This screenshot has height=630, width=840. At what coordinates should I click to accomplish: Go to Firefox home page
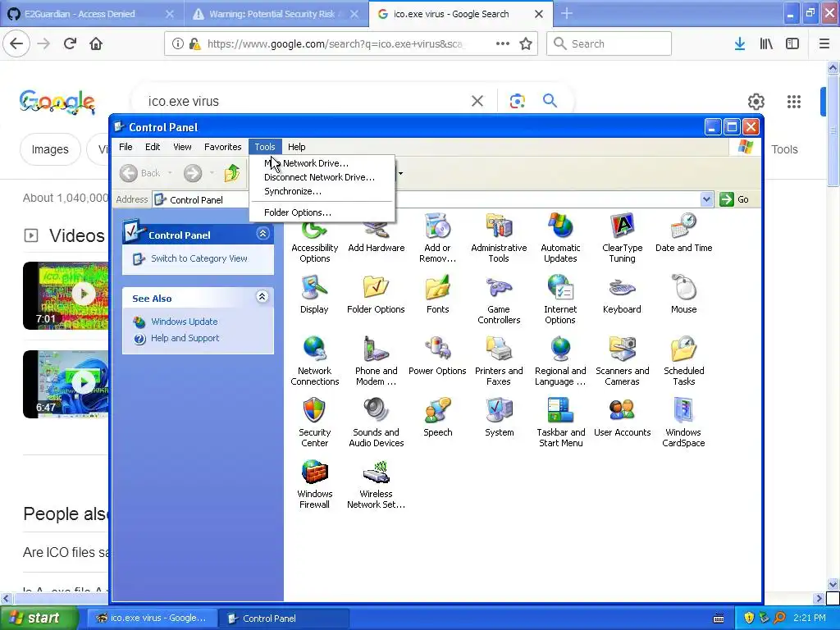click(96, 44)
